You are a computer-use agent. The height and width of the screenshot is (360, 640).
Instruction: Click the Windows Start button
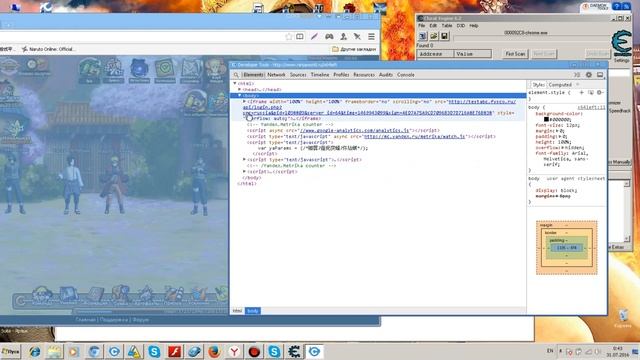click(x=11, y=351)
